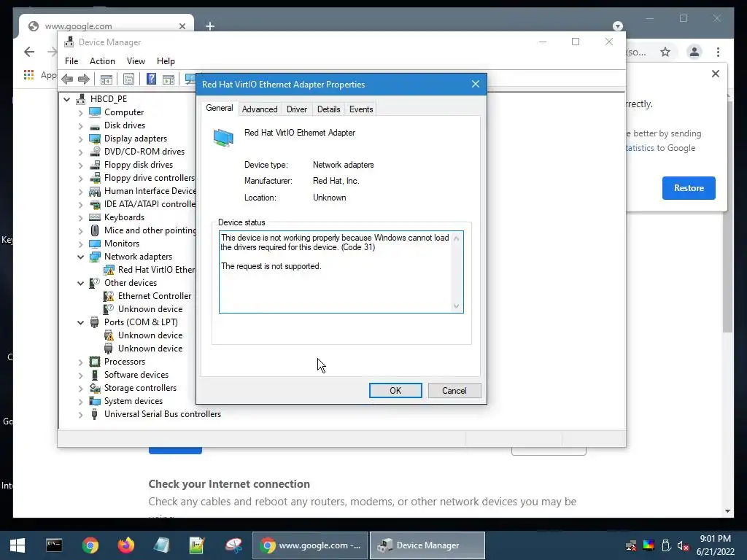The width and height of the screenshot is (747, 560).
Task: Click the muted volume tray icon
Action: coord(683,545)
